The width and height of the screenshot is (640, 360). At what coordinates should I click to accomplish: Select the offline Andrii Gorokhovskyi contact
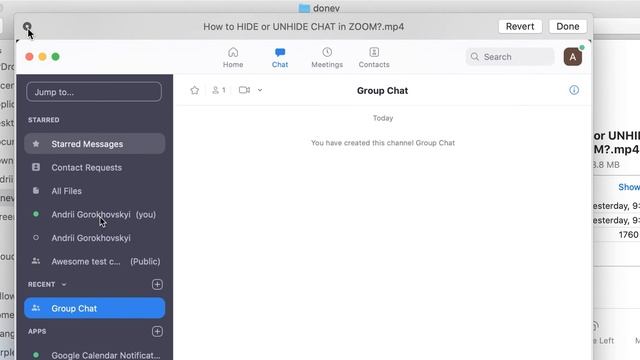pos(95,238)
